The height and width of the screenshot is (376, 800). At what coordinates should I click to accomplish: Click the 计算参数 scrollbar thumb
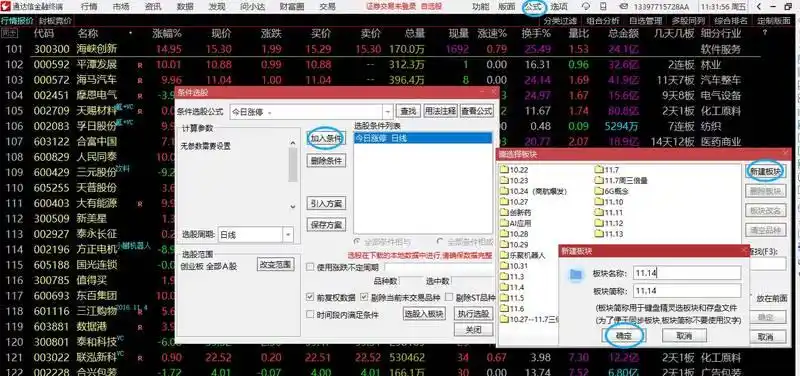point(293,165)
